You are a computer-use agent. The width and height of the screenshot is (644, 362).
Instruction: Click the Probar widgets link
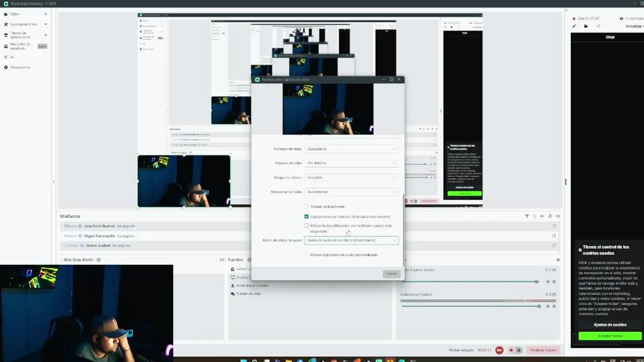tap(462, 350)
